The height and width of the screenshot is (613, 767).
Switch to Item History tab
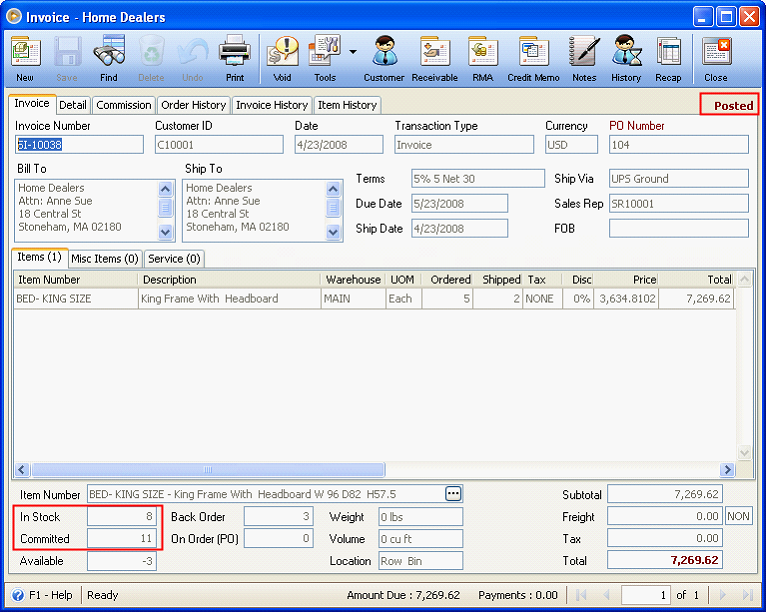(347, 105)
